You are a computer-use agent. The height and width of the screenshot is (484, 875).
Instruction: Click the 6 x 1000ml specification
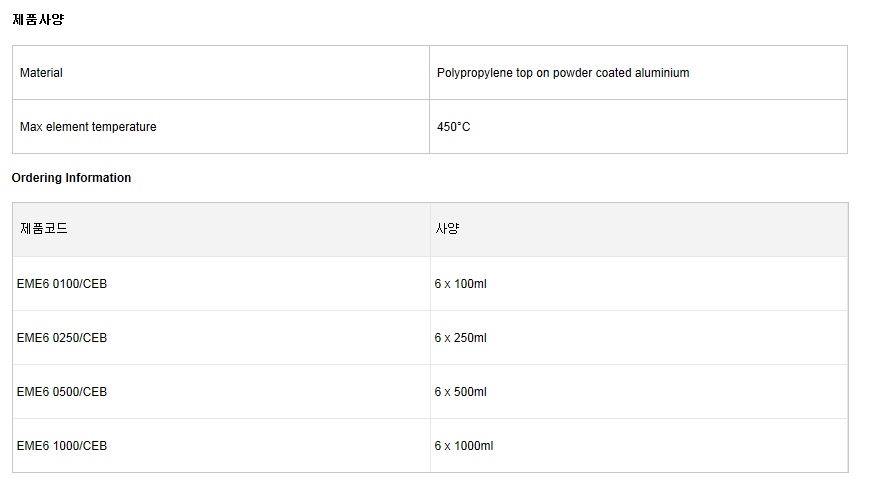(464, 446)
